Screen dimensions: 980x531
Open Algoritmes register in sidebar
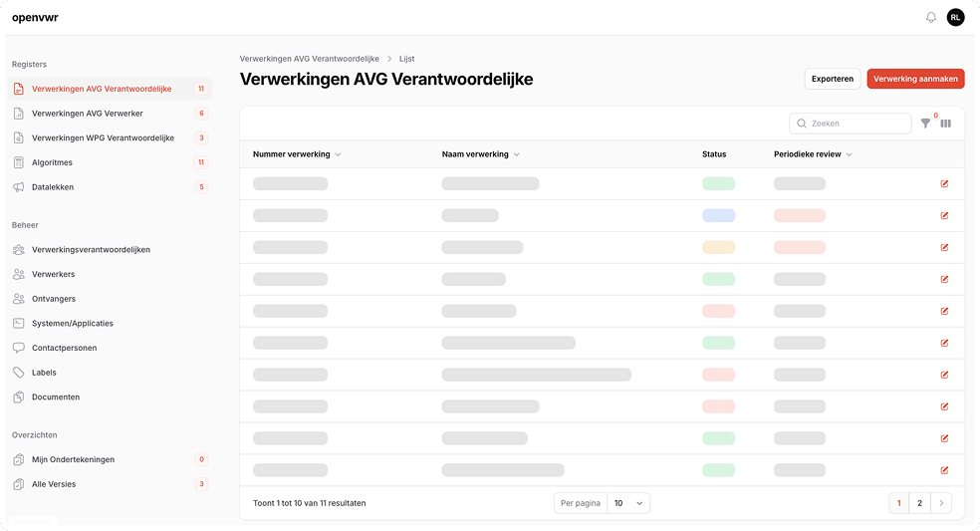pyautogui.click(x=52, y=162)
